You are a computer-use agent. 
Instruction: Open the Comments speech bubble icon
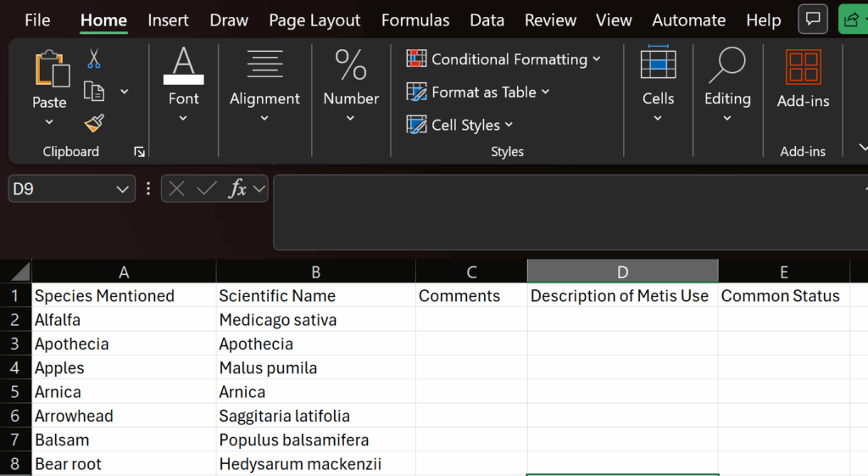[x=813, y=20]
